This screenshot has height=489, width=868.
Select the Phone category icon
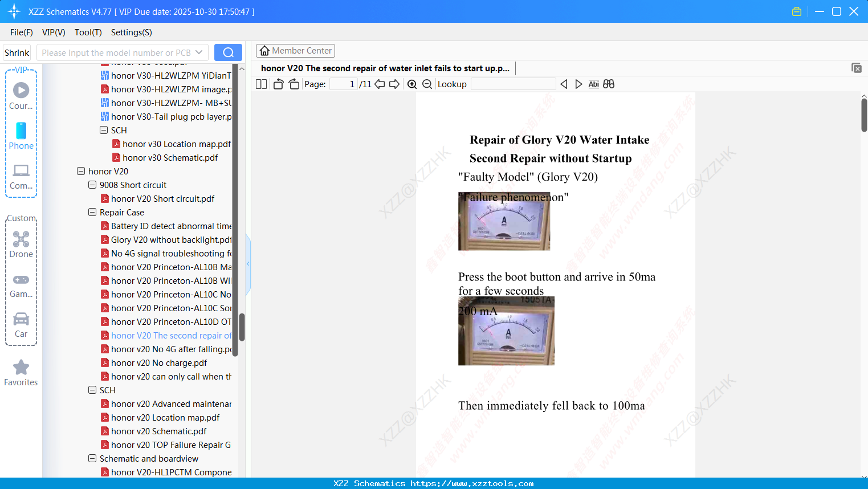click(21, 136)
